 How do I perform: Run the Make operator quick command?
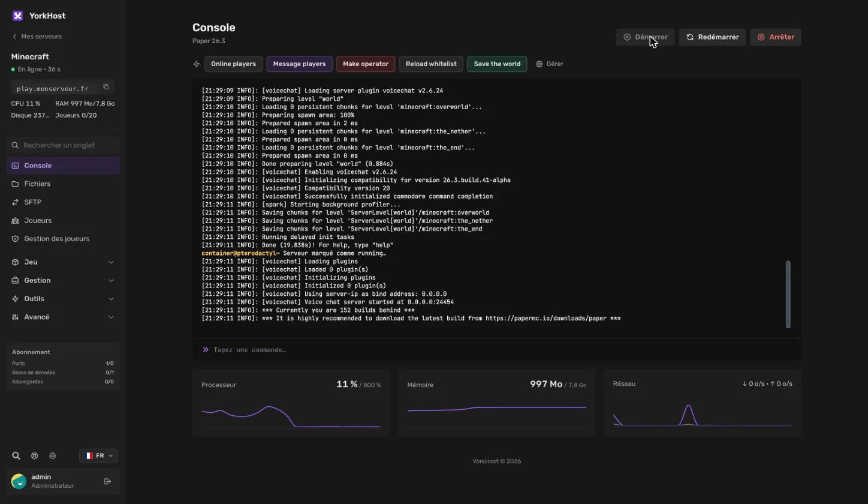366,64
